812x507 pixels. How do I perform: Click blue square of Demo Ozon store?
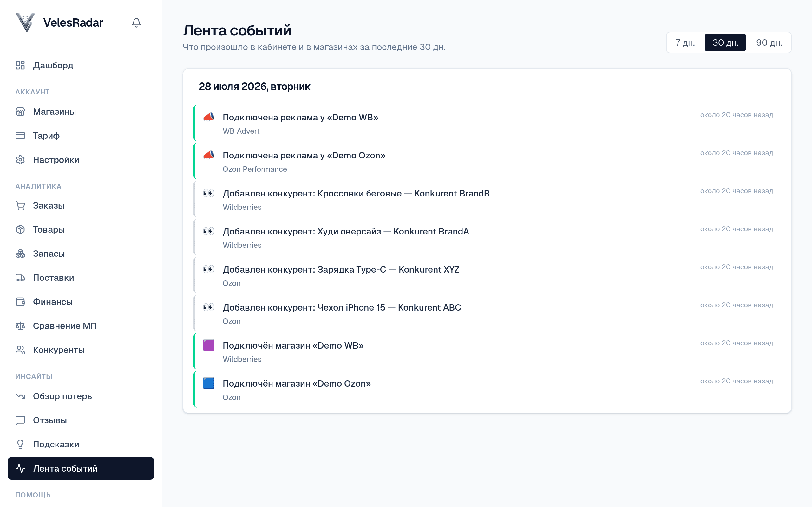tap(208, 383)
